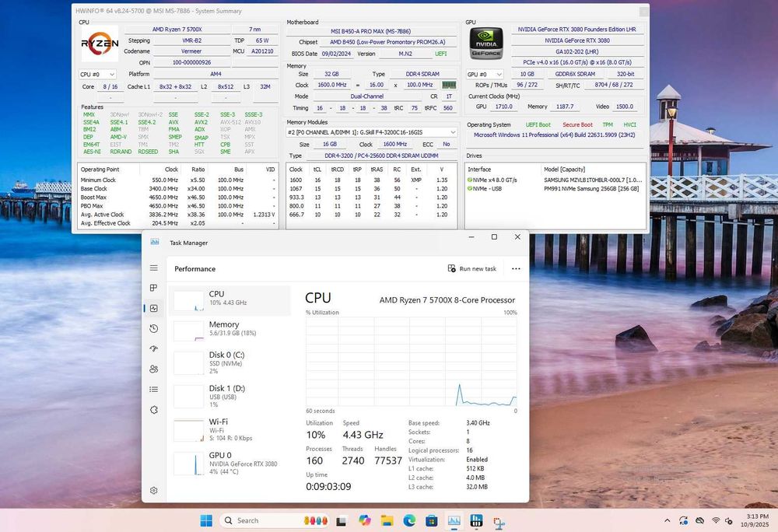The height and width of the screenshot is (532, 778).
Task: Select Wi-Fi in Performance list
Action: (x=230, y=430)
